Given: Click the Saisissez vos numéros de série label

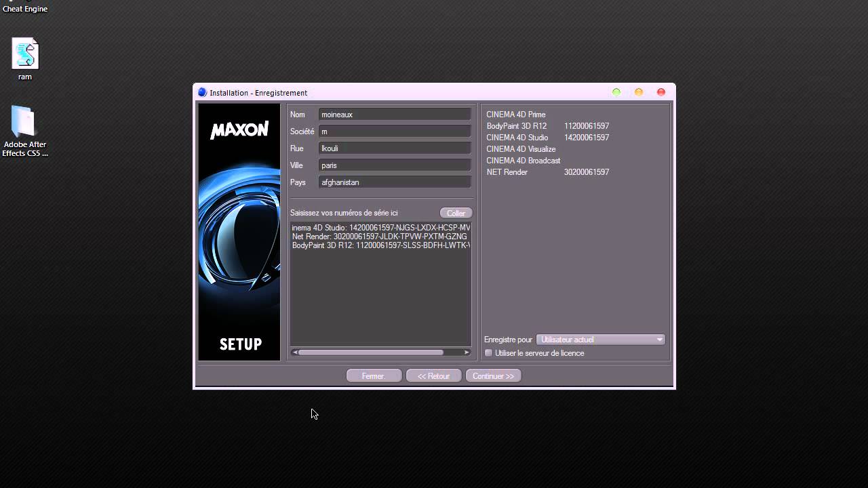Looking at the screenshot, I should pos(344,213).
